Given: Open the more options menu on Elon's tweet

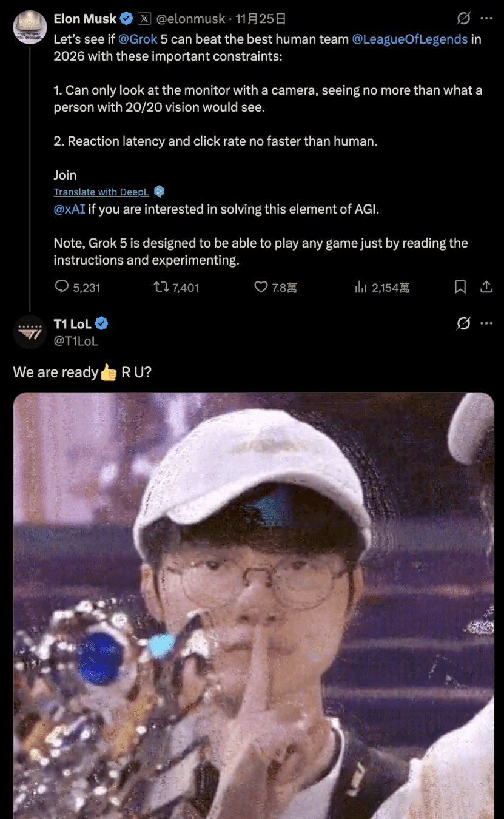Looking at the screenshot, I should [486, 18].
